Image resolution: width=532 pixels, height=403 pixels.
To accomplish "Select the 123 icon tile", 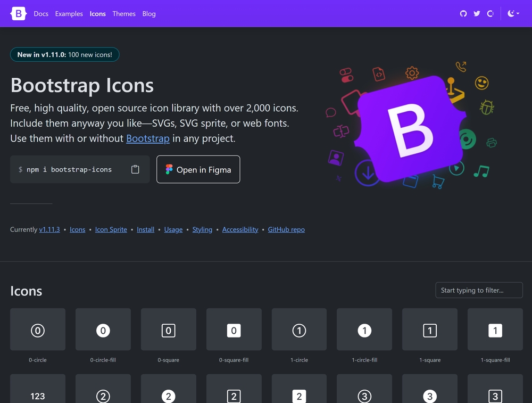I will coord(38,389).
